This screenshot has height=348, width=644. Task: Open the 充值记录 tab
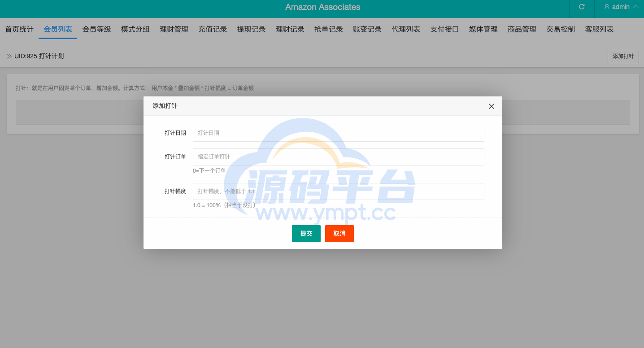213,29
